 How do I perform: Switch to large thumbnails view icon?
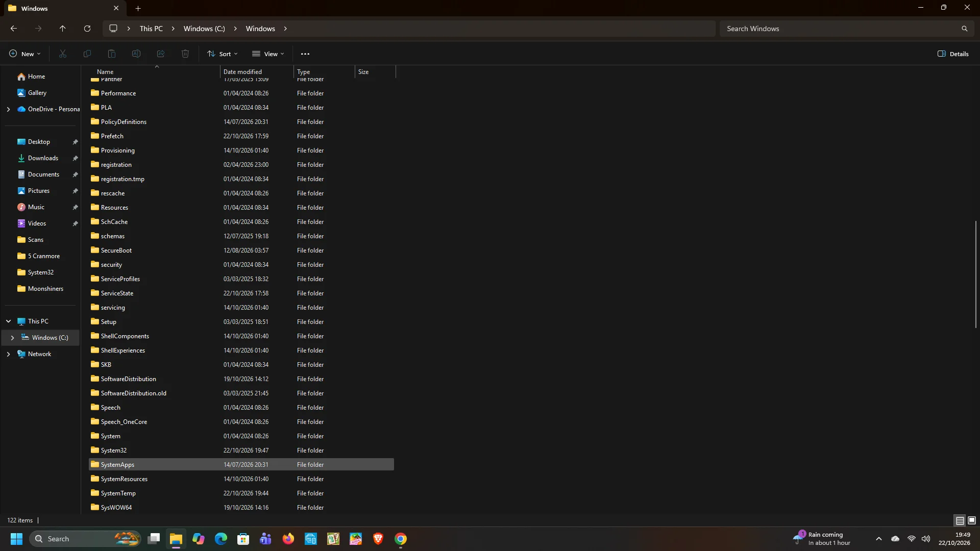pyautogui.click(x=972, y=520)
